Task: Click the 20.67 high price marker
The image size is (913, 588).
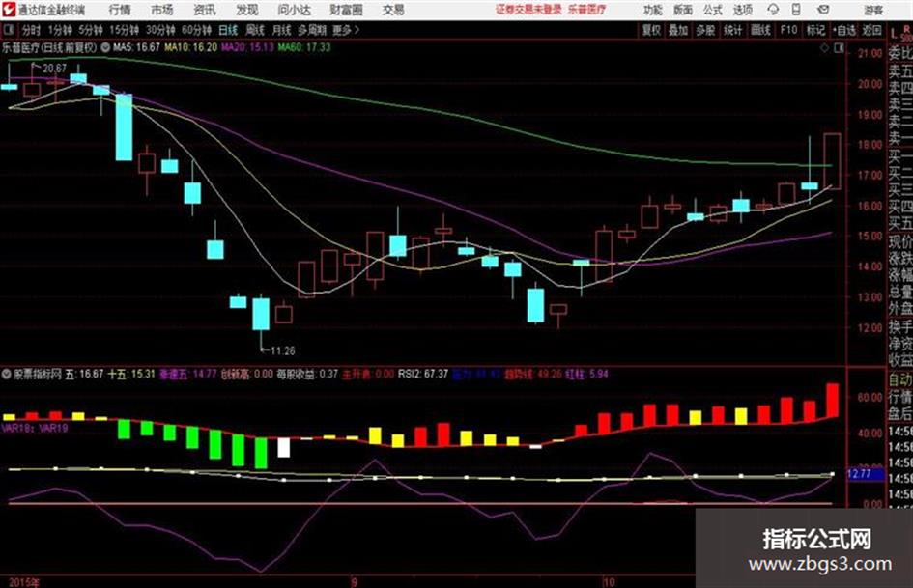Action: point(54,69)
